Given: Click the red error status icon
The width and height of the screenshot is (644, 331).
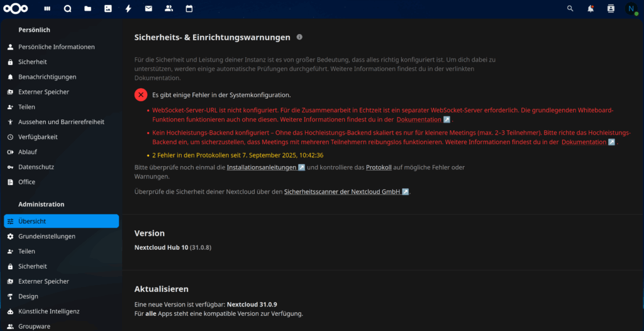Looking at the screenshot, I should (x=141, y=95).
